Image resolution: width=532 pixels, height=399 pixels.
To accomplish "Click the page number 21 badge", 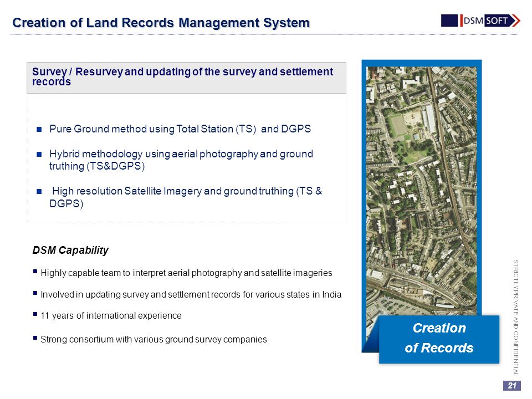I will [x=511, y=386].
